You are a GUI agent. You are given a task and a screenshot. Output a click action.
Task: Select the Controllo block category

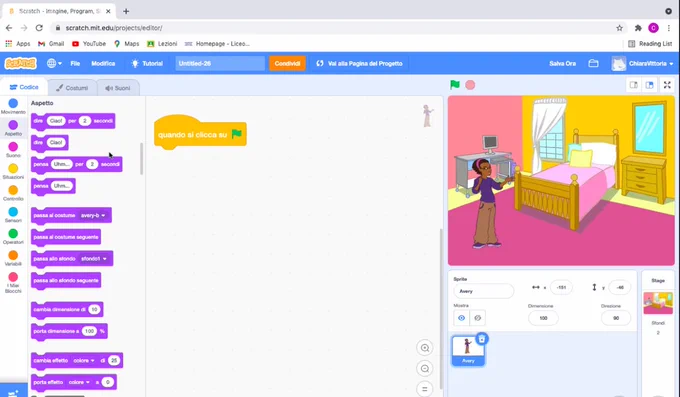(13, 193)
